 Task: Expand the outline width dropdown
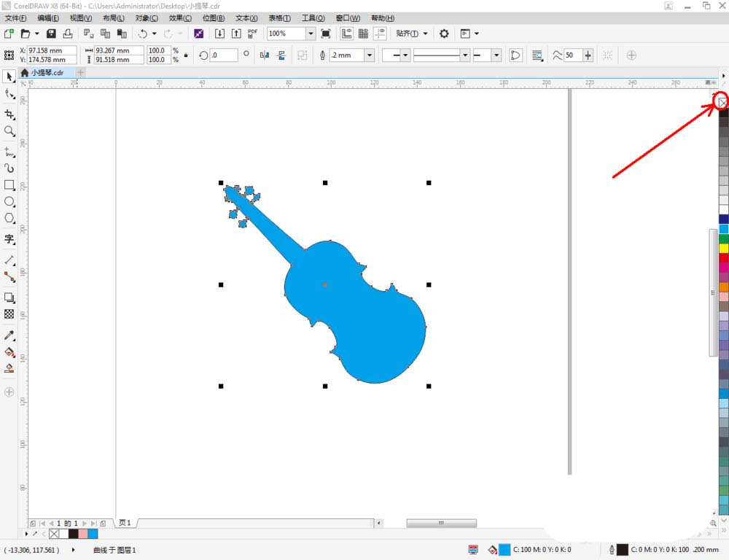(370, 55)
